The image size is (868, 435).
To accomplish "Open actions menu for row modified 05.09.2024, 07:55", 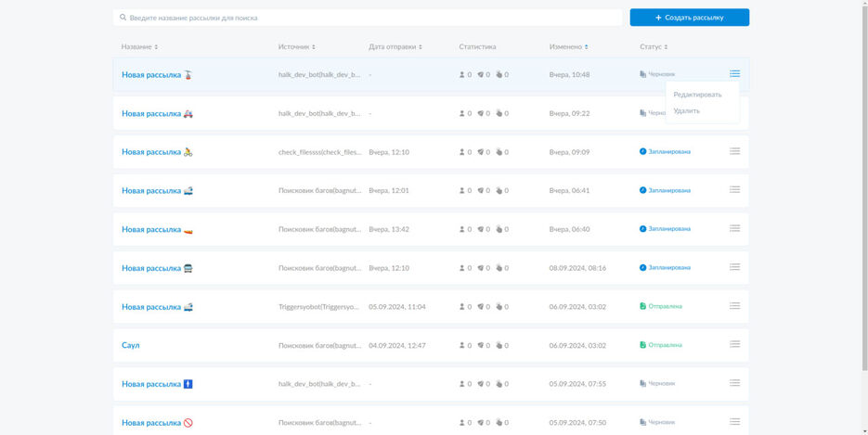I will [x=734, y=383].
